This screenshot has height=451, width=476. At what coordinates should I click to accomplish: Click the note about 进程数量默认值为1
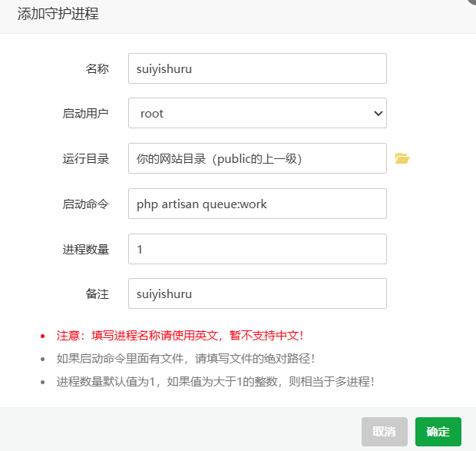(216, 382)
